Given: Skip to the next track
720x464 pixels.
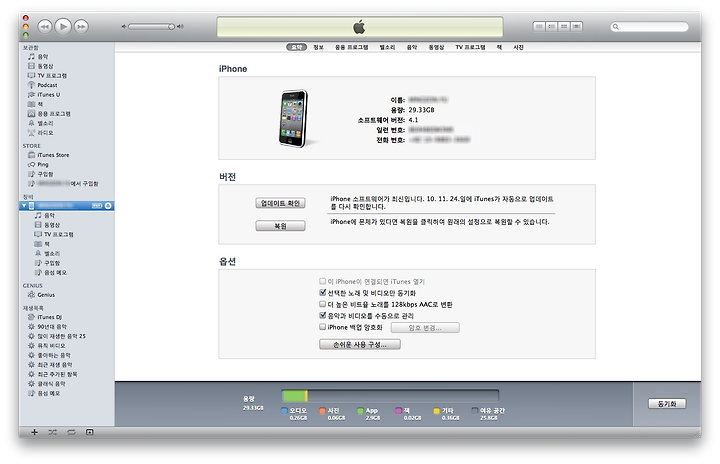Looking at the screenshot, I should tap(81, 27).
